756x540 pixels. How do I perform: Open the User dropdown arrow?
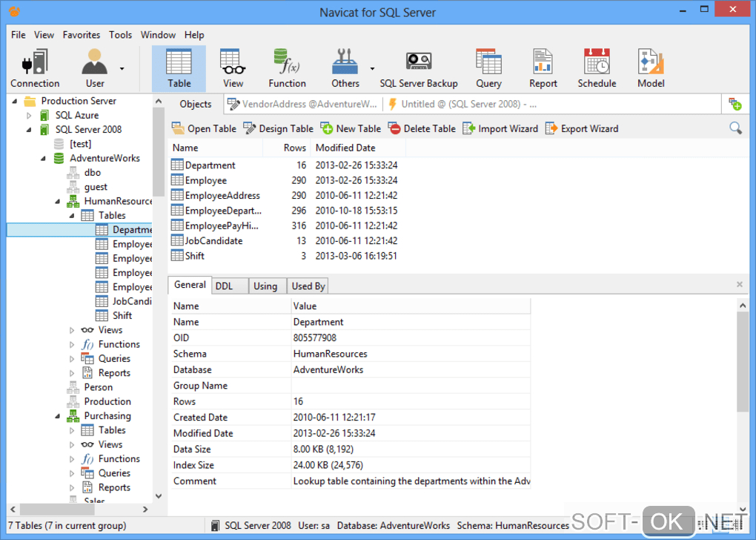[x=122, y=68]
